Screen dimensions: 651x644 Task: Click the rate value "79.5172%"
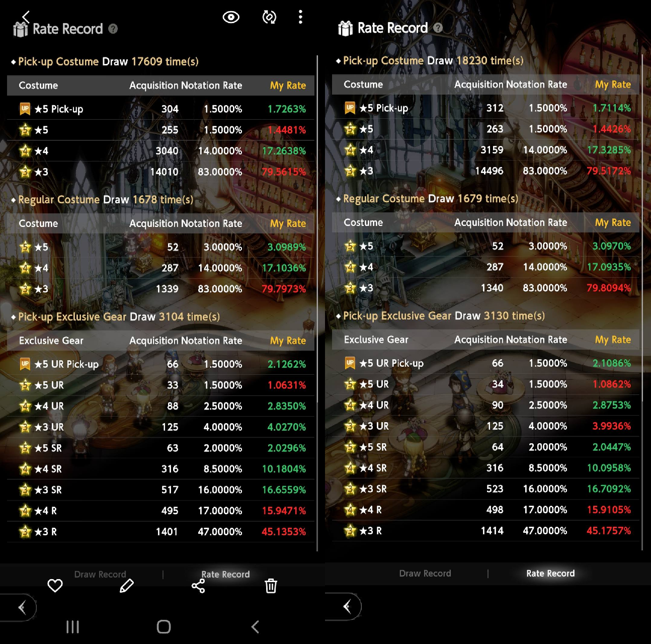point(609,171)
